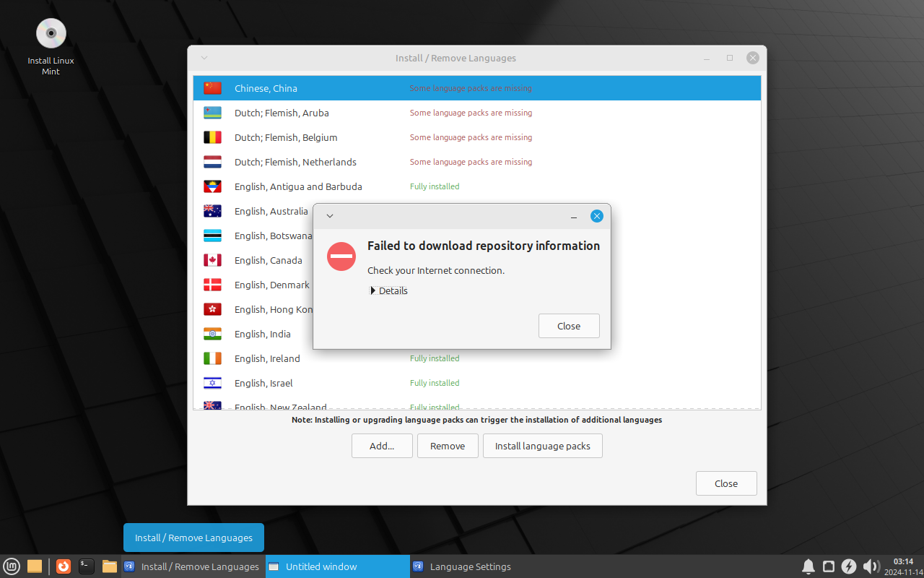Switch to Untitled window taskbar item
The image size is (924, 578).
tap(337, 566)
